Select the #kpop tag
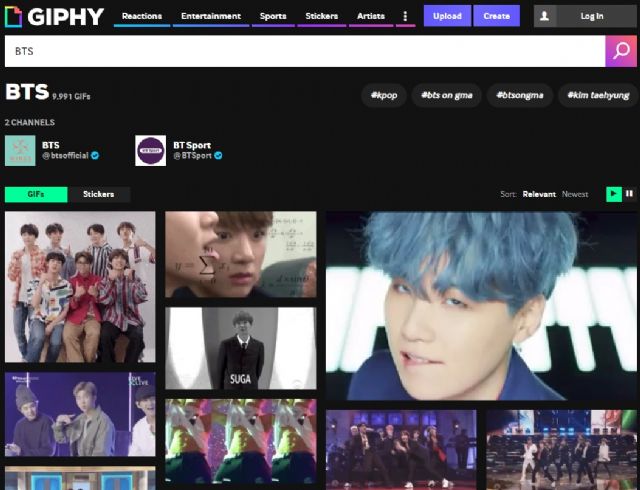Image resolution: width=640 pixels, height=490 pixels. (384, 95)
